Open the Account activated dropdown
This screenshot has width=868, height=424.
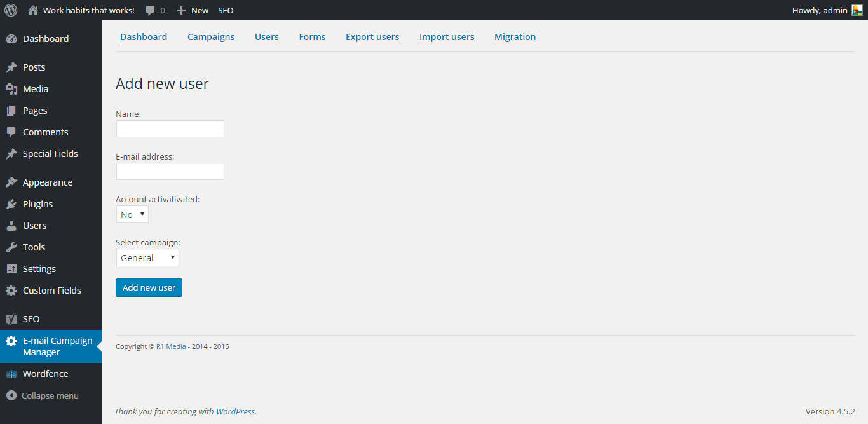point(132,215)
